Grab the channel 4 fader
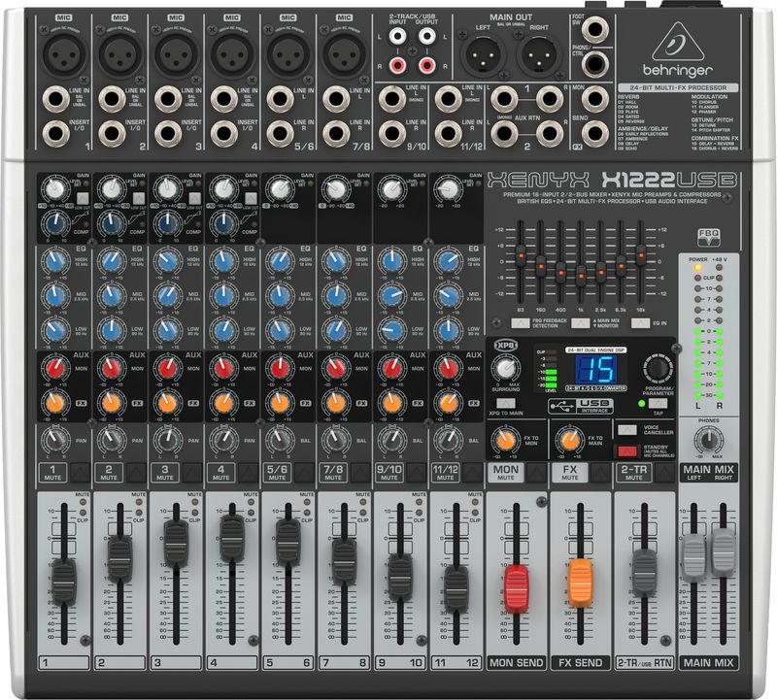Image resolution: width=777 pixels, height=700 pixels. [232, 538]
